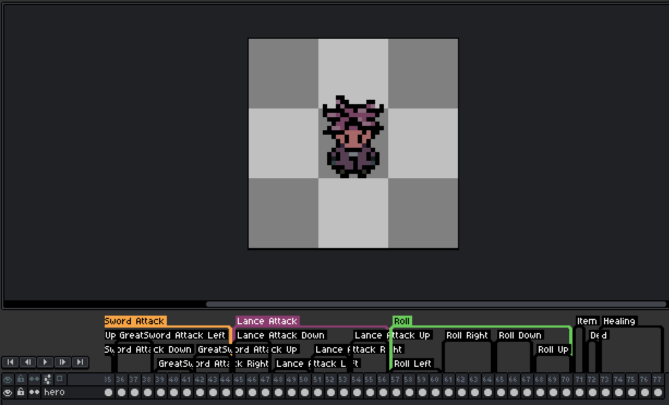The height and width of the screenshot is (405, 669).
Task: Select the green Roll tag
Action: [402, 321]
